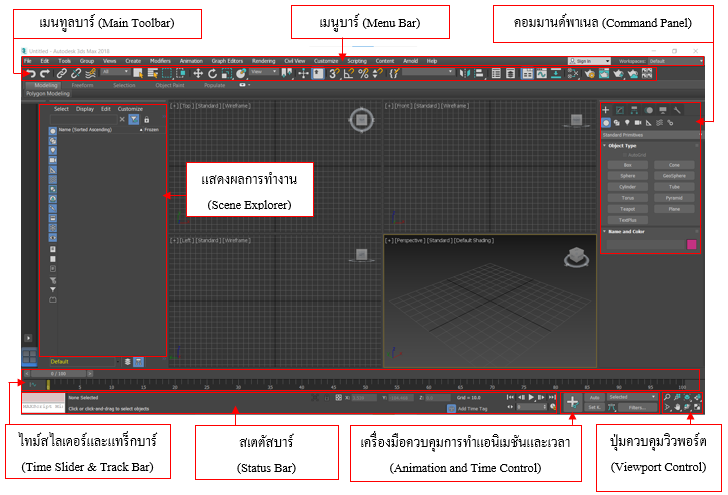Switch to the Create panel plus icon
The height and width of the screenshot is (495, 728).
(x=605, y=110)
